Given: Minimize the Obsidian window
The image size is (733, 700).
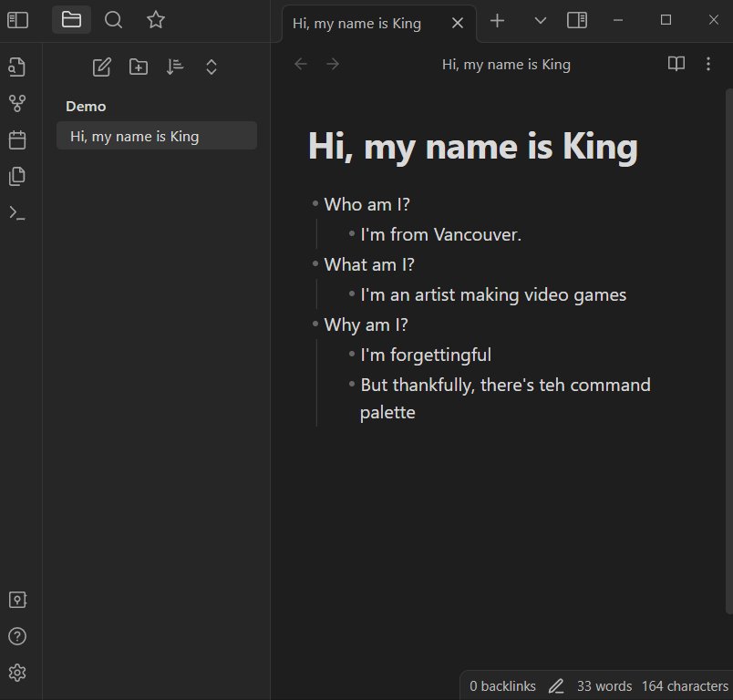Looking at the screenshot, I should 618,20.
